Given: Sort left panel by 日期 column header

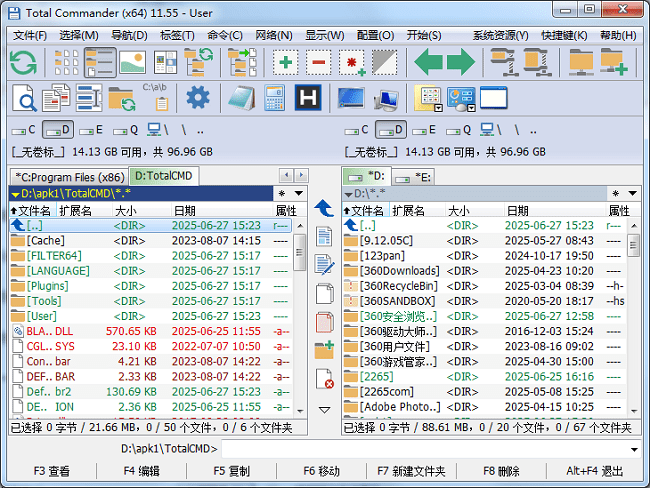Looking at the screenshot, I should tap(222, 211).
